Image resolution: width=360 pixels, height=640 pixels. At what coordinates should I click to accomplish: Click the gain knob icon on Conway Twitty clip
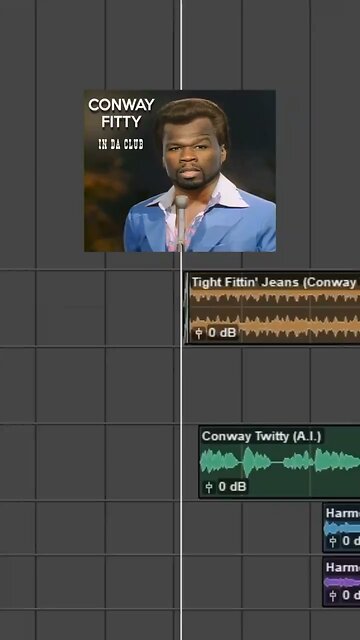[x=209, y=487]
